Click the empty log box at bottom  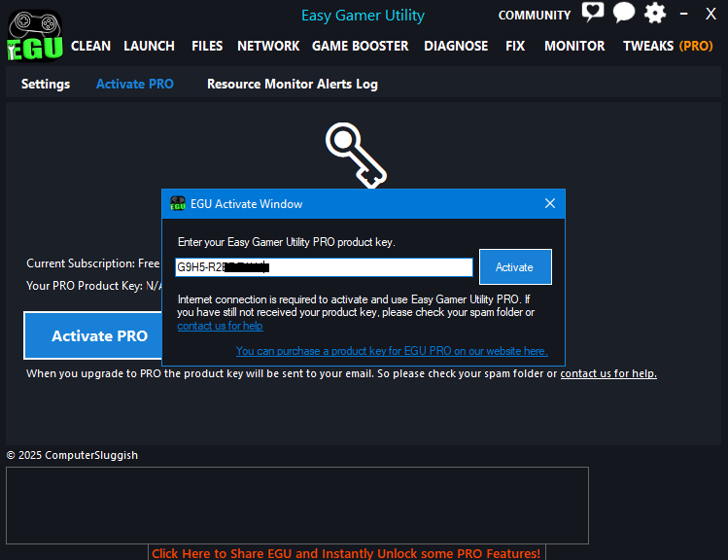297,506
